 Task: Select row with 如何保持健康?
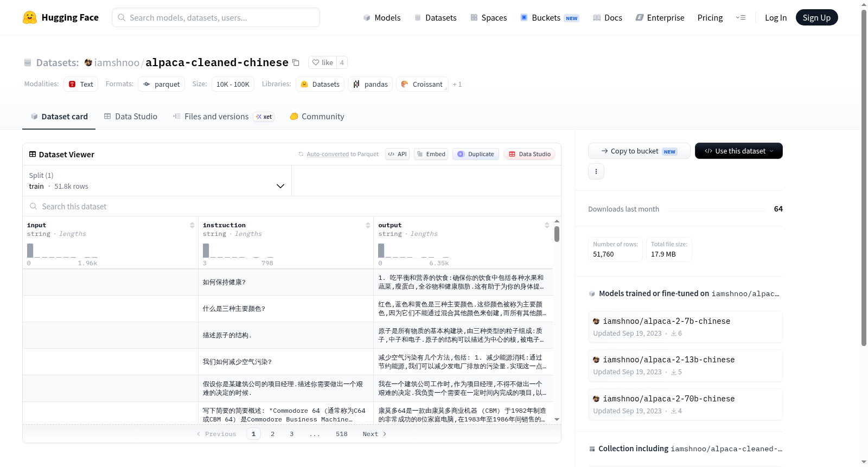coord(288,282)
